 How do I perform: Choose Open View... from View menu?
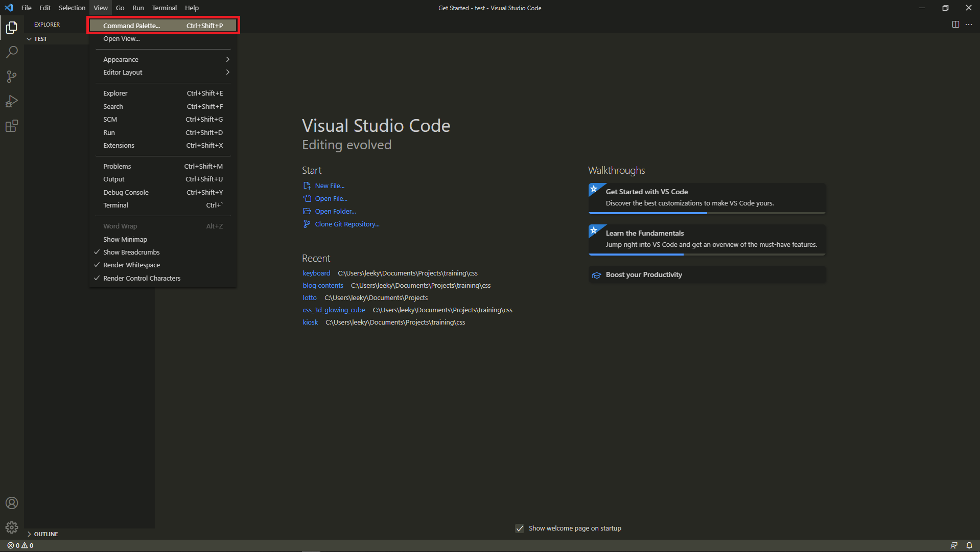click(162, 38)
